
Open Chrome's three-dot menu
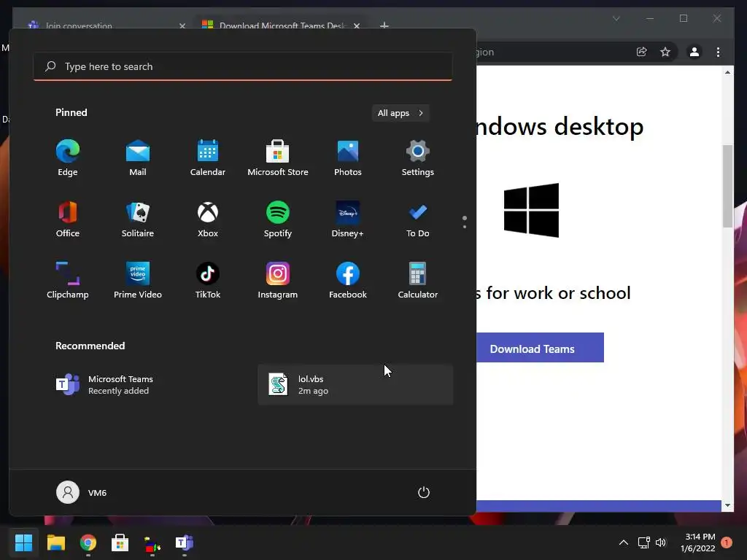(718, 52)
